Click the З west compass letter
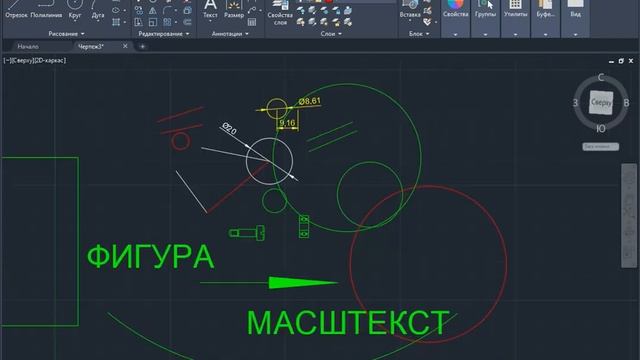The image size is (640, 360). point(576,103)
